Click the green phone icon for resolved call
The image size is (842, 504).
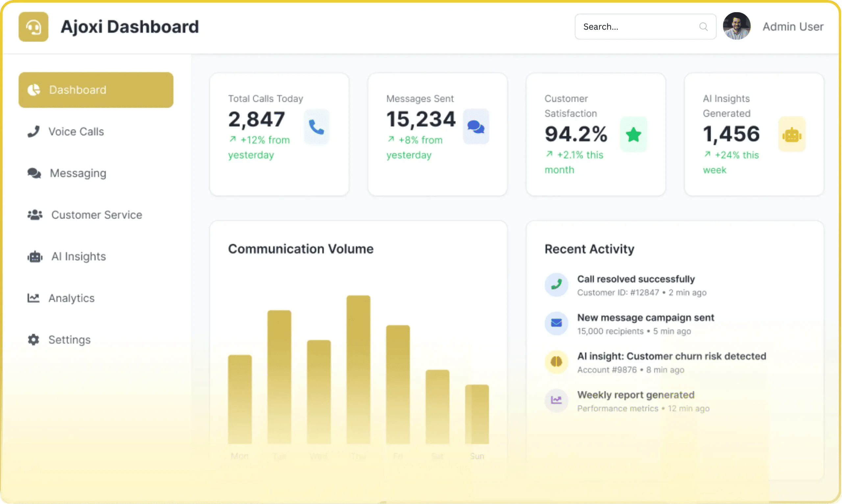tap(557, 285)
